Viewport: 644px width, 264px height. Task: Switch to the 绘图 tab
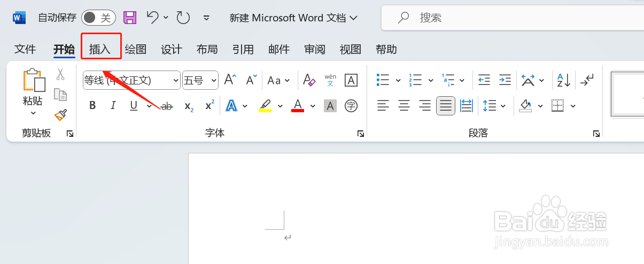(136, 50)
